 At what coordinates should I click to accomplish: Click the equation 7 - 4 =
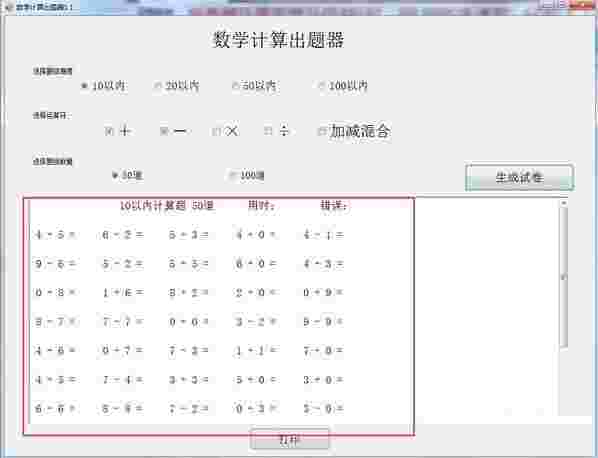click(123, 379)
